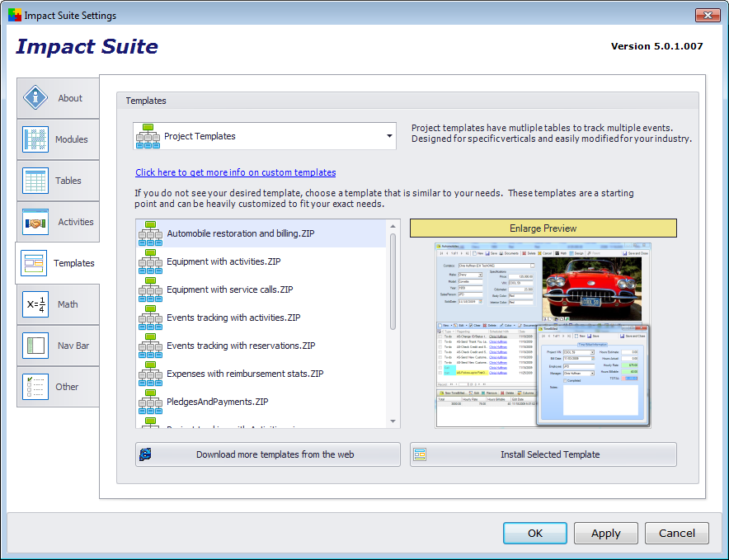Click the Nav Bar panel icon

pyautogui.click(x=35, y=346)
